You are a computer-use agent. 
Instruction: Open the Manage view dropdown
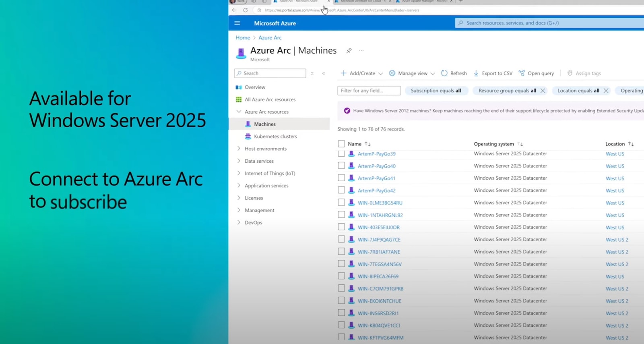click(412, 73)
